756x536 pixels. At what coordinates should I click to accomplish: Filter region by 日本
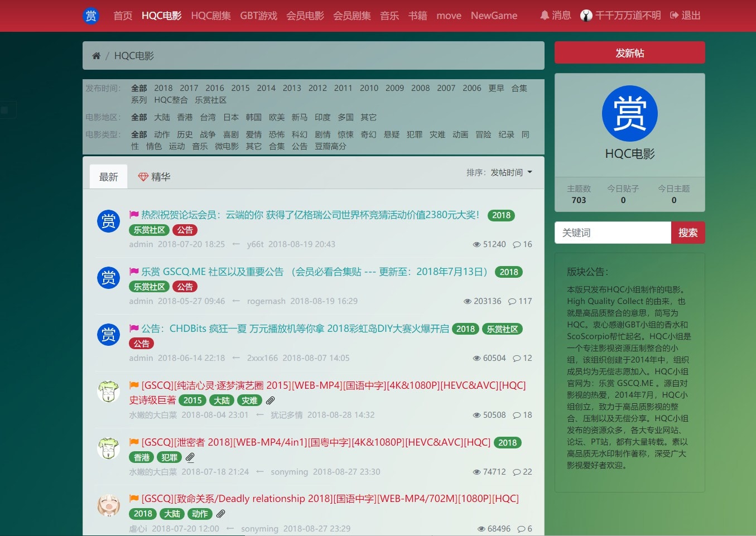tap(231, 117)
